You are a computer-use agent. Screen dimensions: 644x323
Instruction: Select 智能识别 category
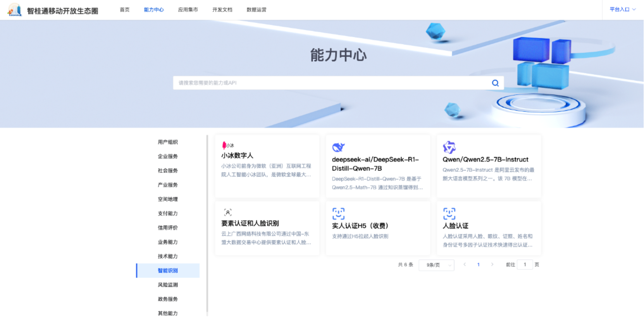pos(168,271)
